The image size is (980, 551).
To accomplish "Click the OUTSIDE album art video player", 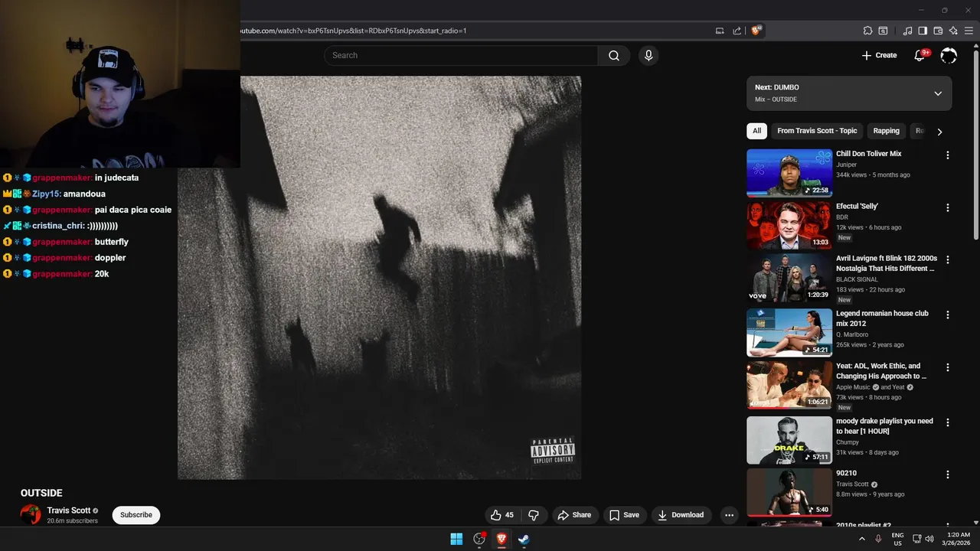I will [x=380, y=277].
